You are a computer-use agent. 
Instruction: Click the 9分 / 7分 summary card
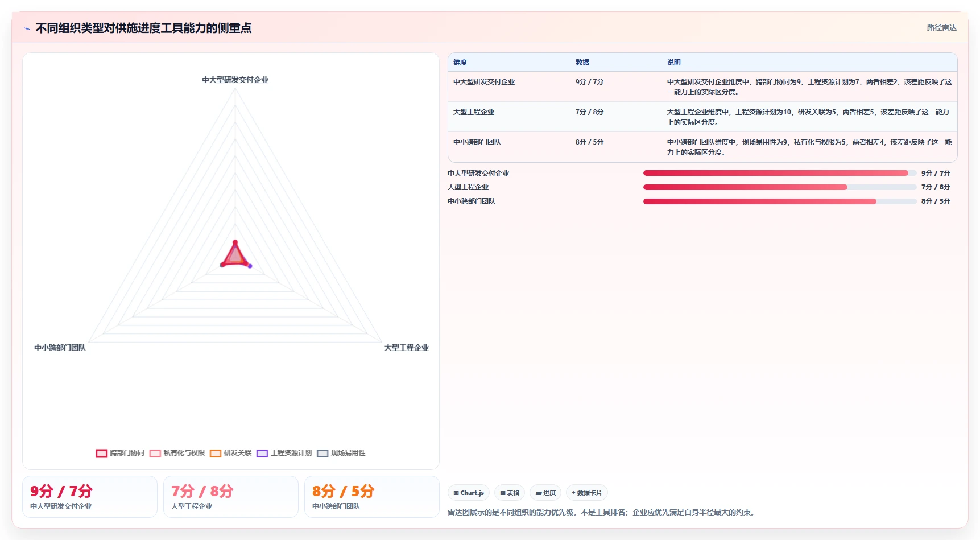(90, 497)
